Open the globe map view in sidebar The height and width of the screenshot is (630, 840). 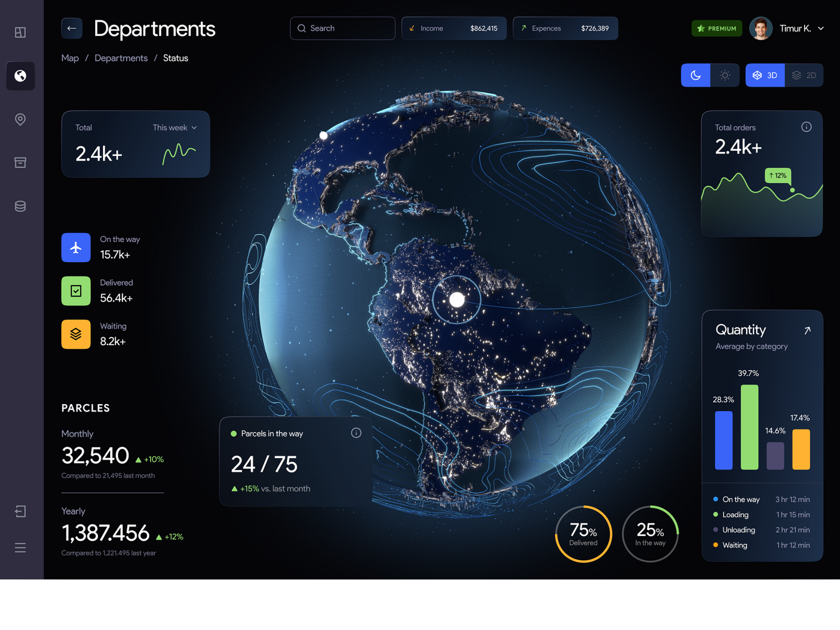(20, 76)
